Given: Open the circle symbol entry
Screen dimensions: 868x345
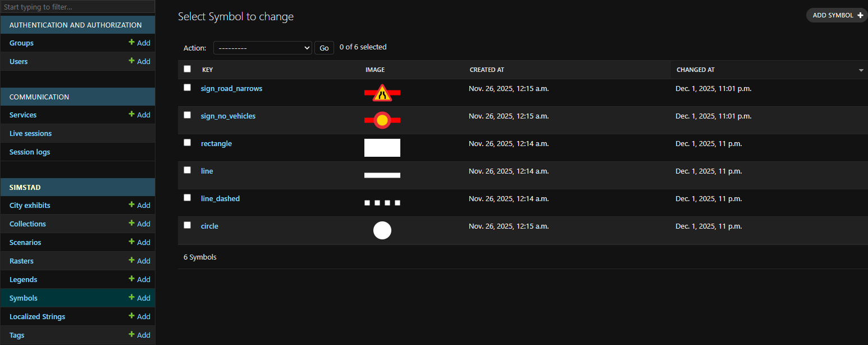Looking at the screenshot, I should (x=209, y=226).
